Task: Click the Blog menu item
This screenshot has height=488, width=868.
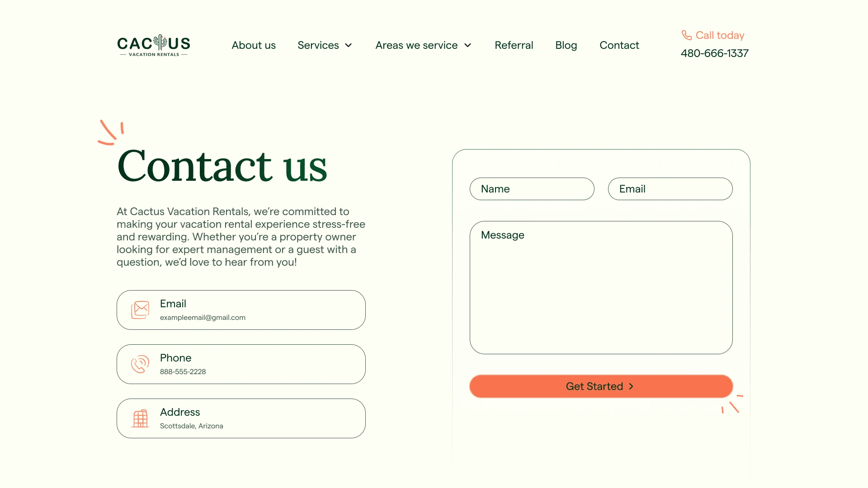Action: tap(566, 45)
